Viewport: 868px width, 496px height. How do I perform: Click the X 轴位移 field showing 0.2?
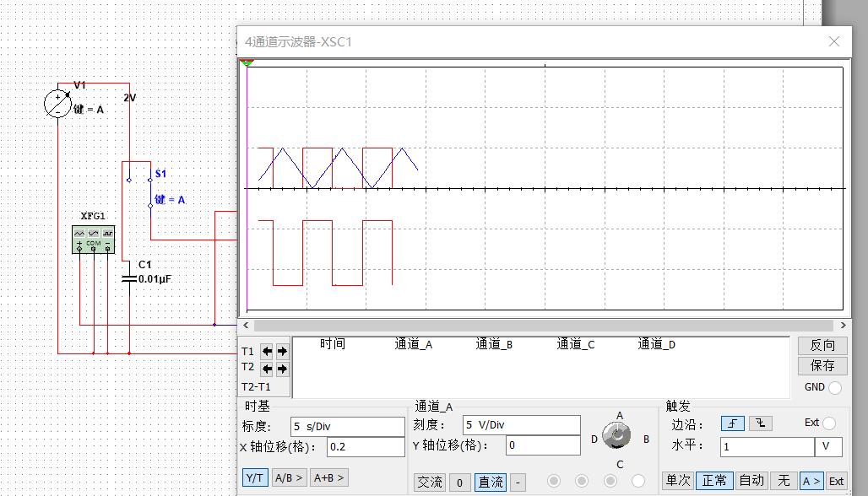pos(366,447)
